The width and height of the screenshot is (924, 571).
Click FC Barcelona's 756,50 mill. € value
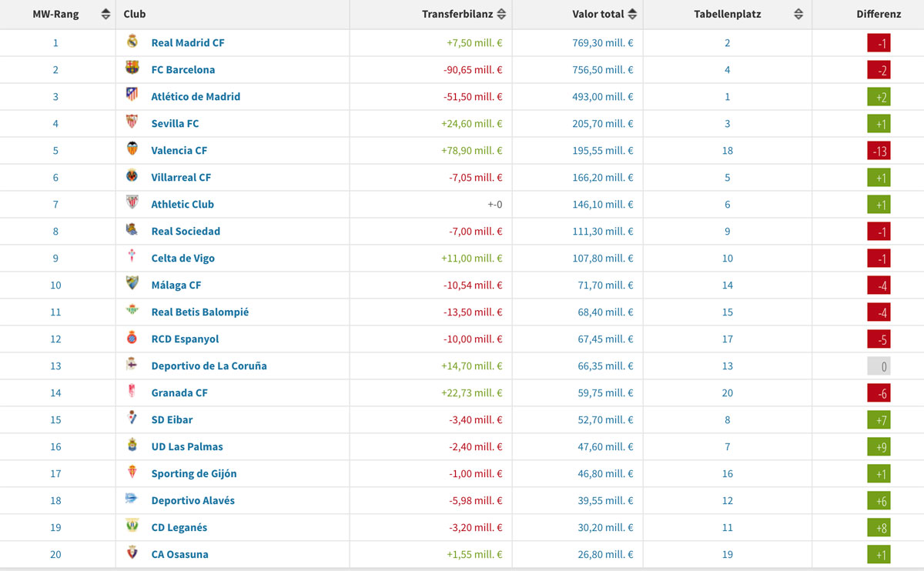pos(603,69)
